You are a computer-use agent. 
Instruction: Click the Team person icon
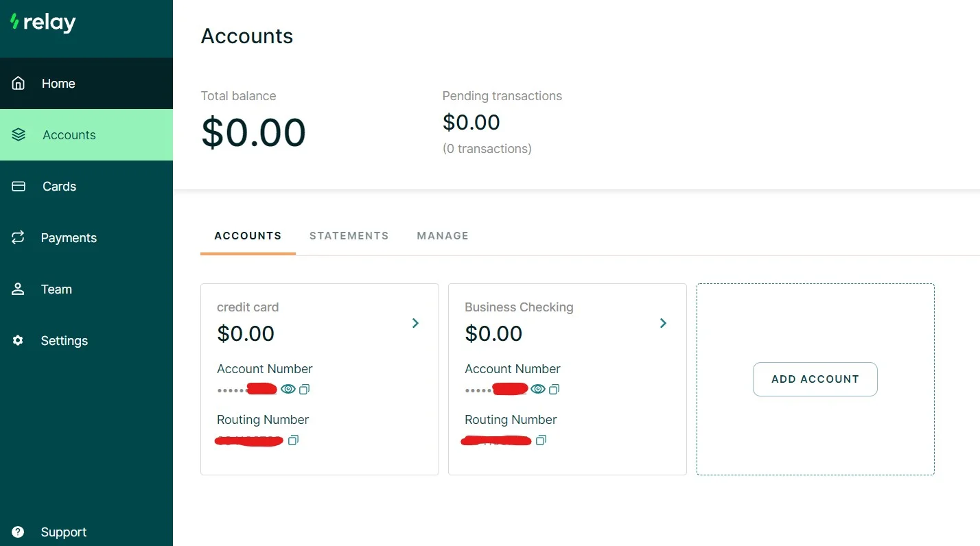pos(19,289)
